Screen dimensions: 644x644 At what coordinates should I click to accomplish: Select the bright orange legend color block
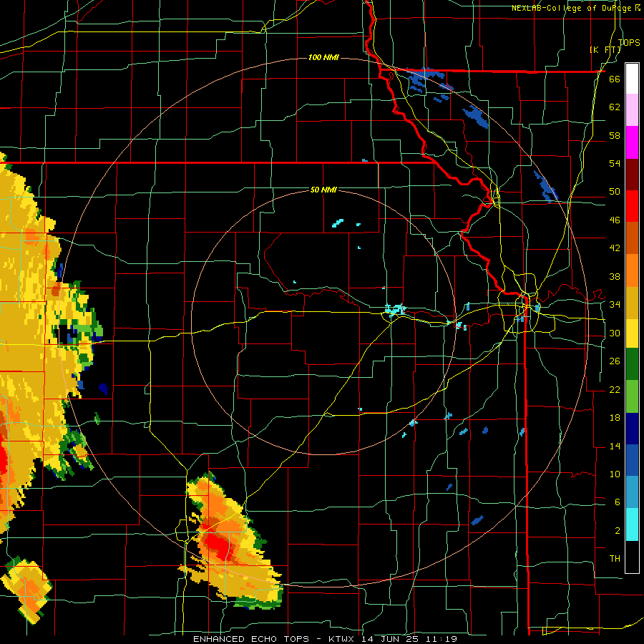632,270
